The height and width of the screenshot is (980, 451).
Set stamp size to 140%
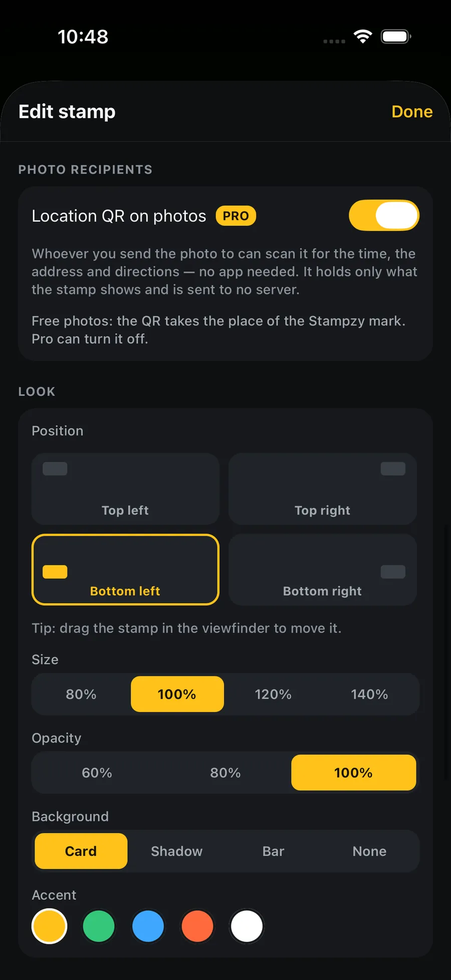(x=369, y=694)
